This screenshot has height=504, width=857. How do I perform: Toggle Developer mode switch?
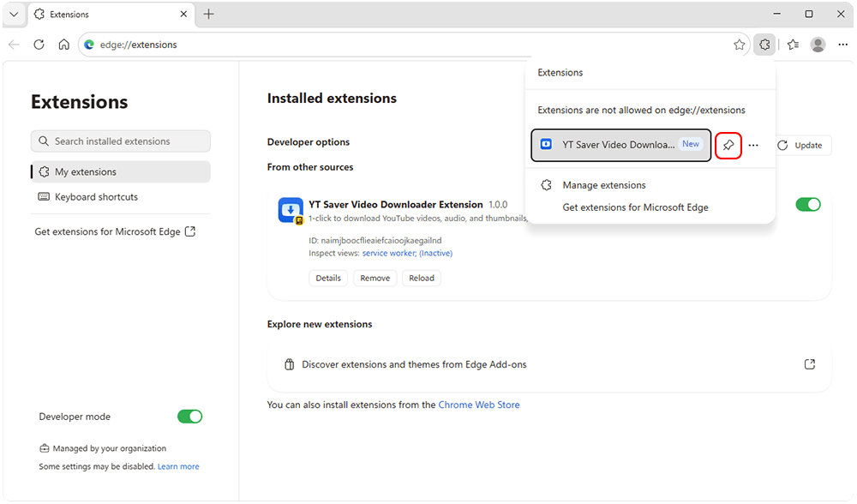click(189, 417)
